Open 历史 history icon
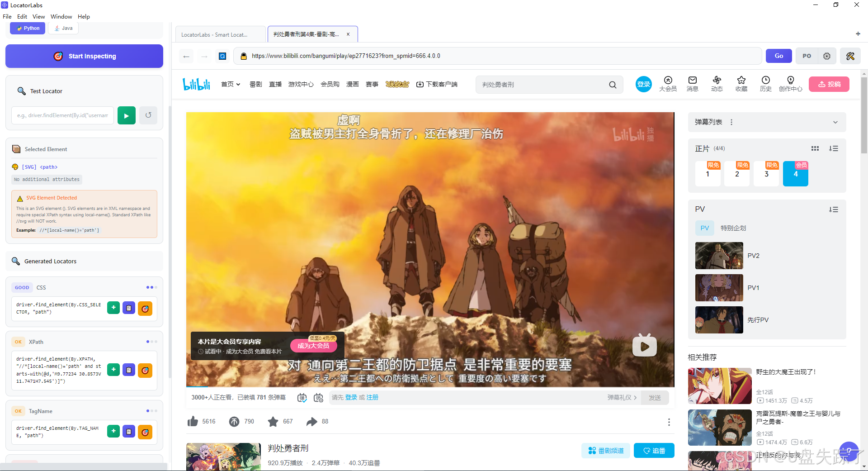868x471 pixels. tap(766, 84)
